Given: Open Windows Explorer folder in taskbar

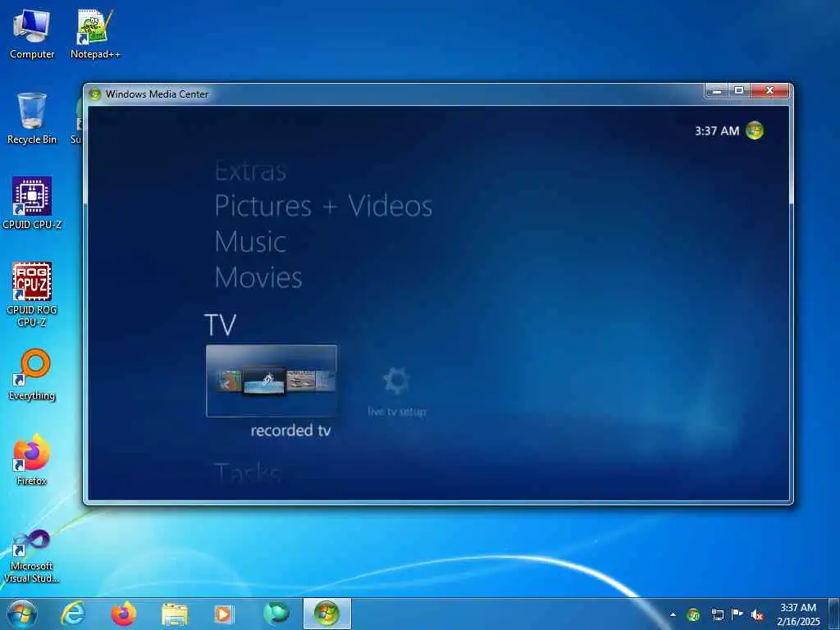Looking at the screenshot, I should tap(174, 614).
